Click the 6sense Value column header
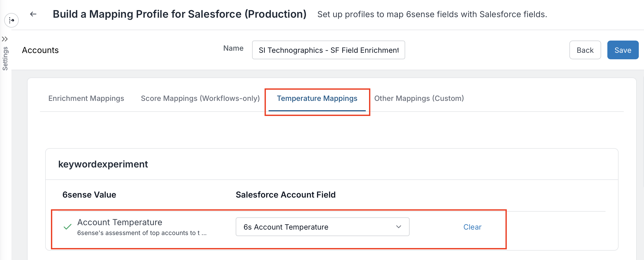Image resolution: width=644 pixels, height=260 pixels. click(89, 195)
